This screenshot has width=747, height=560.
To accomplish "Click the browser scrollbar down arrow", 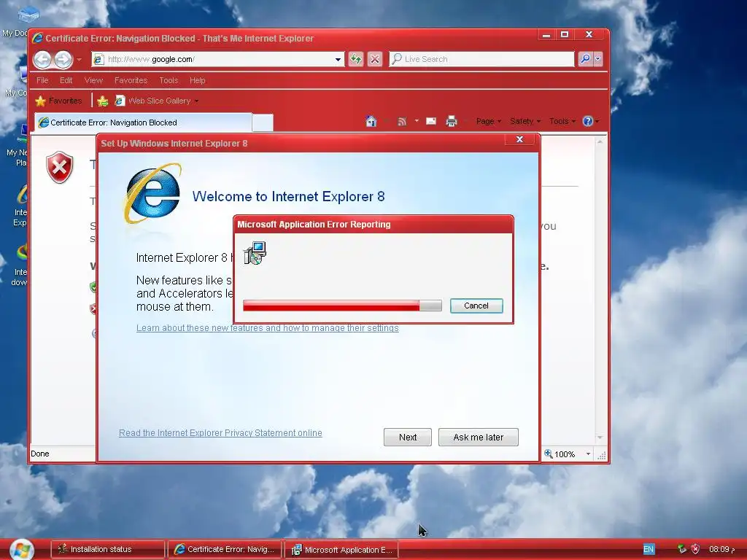I will point(600,437).
